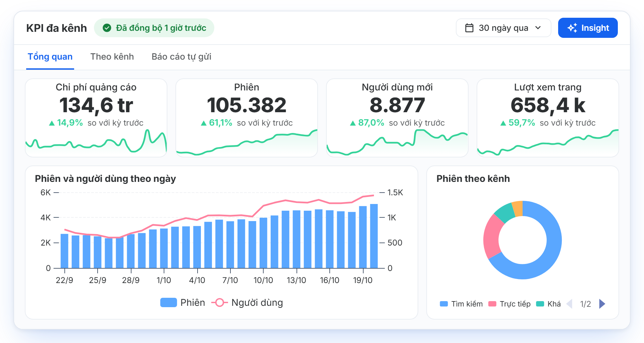This screenshot has height=343, width=644.
Task: Click the pink Trực tiếp donut segment
Action: [x=492, y=236]
